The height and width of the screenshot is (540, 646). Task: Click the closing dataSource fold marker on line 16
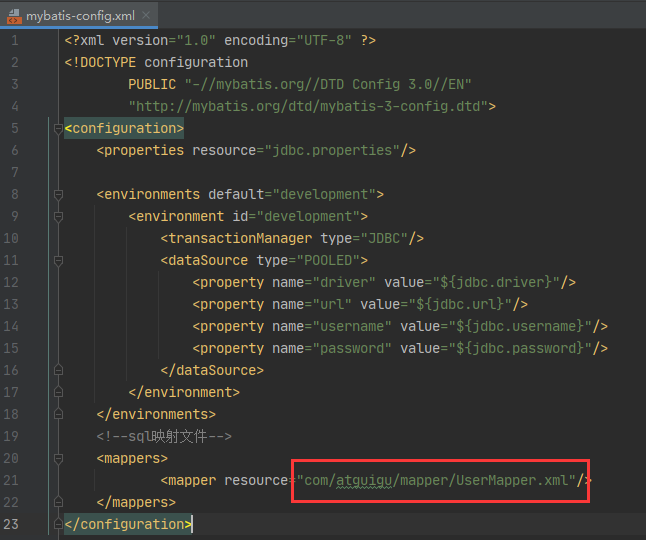point(58,370)
